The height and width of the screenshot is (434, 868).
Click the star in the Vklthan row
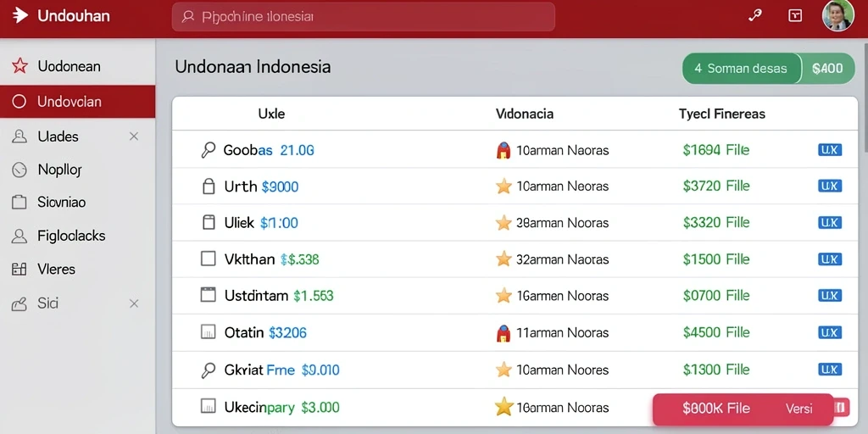click(x=504, y=259)
